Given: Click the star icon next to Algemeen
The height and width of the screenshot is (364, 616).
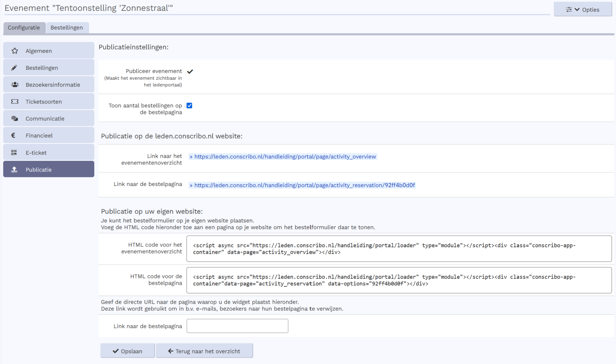Looking at the screenshot, I should coord(15,51).
